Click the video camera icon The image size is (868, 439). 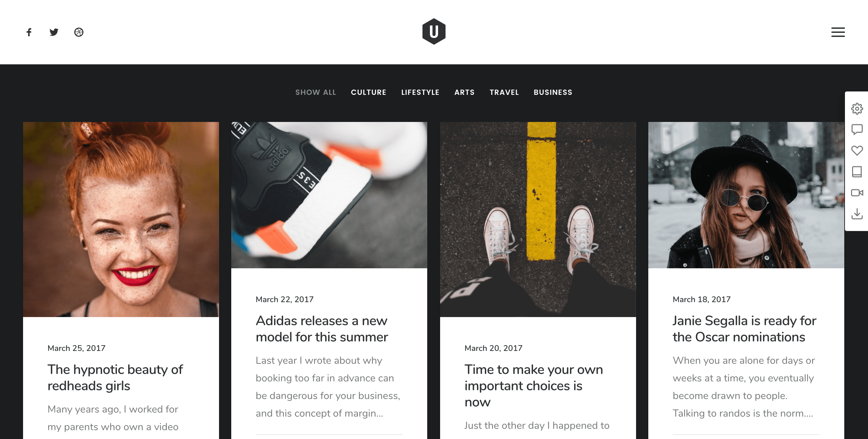857,193
